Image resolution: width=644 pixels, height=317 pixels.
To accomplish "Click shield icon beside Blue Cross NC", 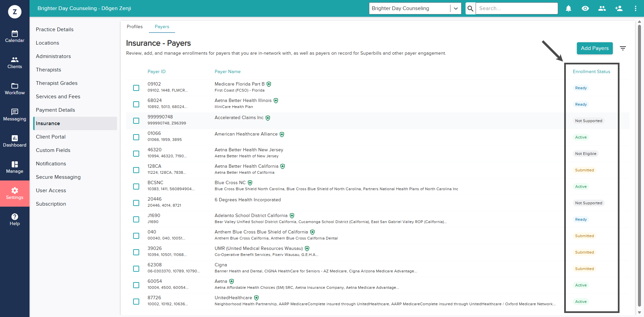I will pos(250,183).
